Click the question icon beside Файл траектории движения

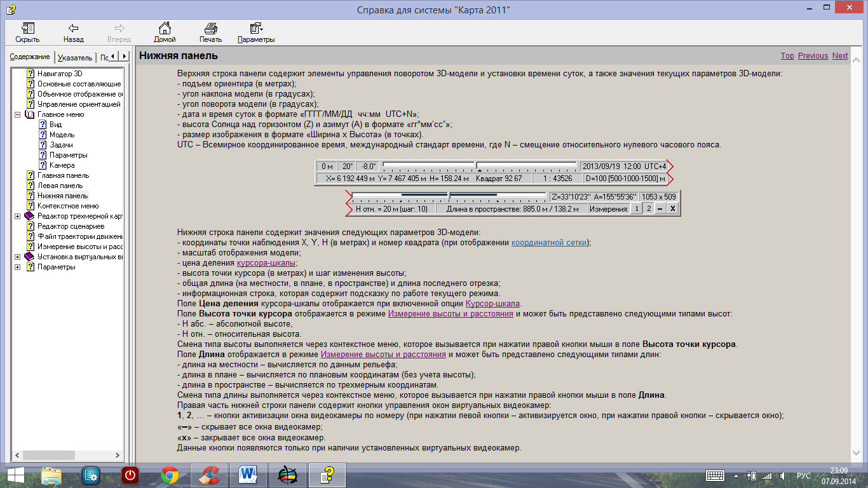[31, 236]
